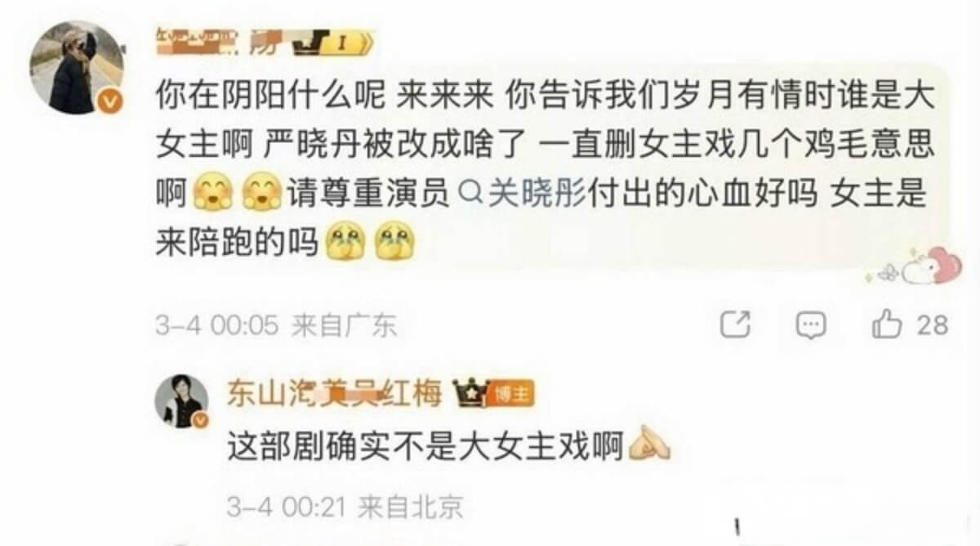Open replies via the speech bubble icon
This screenshot has height=546, width=980.
coord(811,325)
